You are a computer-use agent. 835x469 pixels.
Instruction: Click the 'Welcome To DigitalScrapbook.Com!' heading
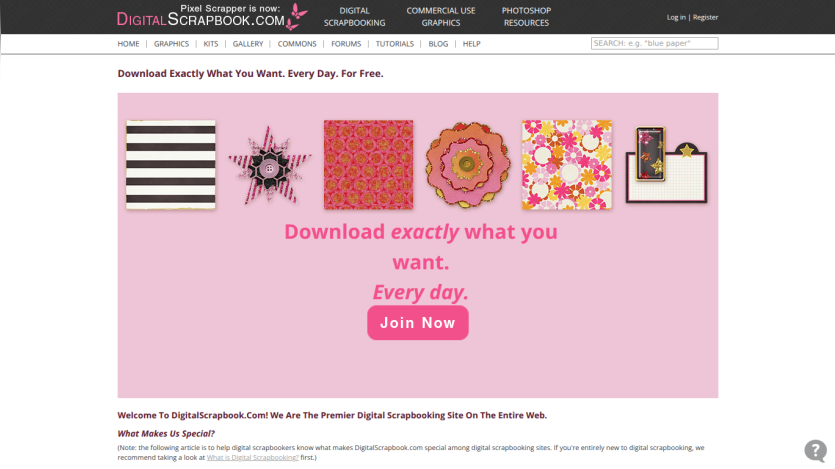[332, 415]
